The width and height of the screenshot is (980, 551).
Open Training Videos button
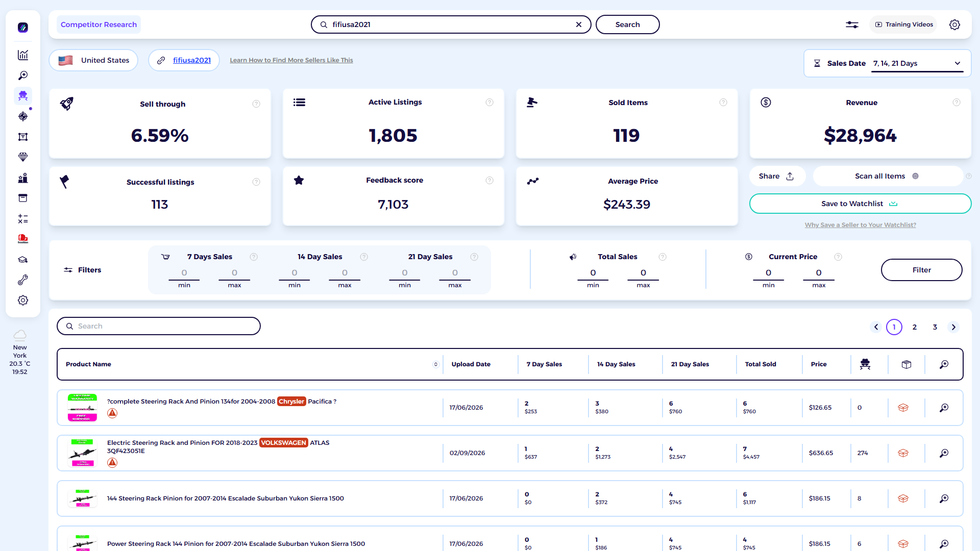coord(904,24)
